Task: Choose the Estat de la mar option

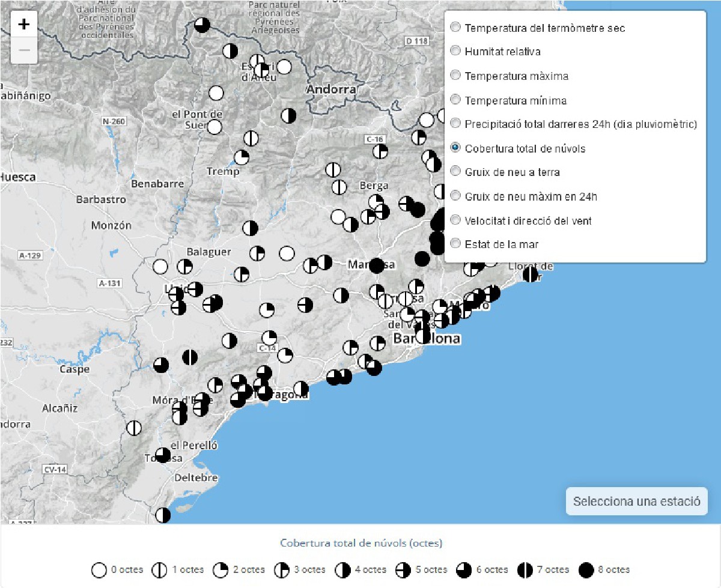Action: pyautogui.click(x=455, y=244)
